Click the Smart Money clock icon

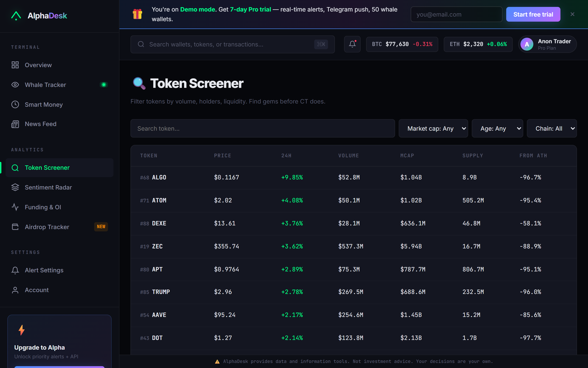point(15,104)
